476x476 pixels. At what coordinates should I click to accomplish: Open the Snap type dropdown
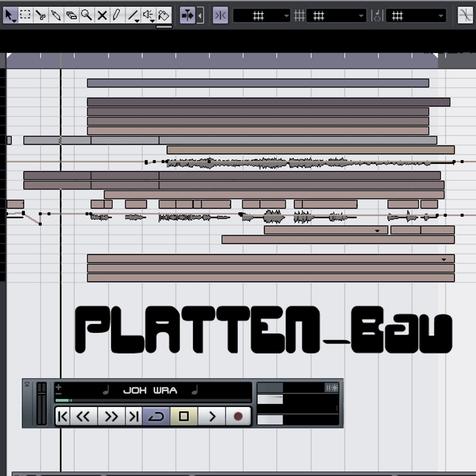(261, 16)
